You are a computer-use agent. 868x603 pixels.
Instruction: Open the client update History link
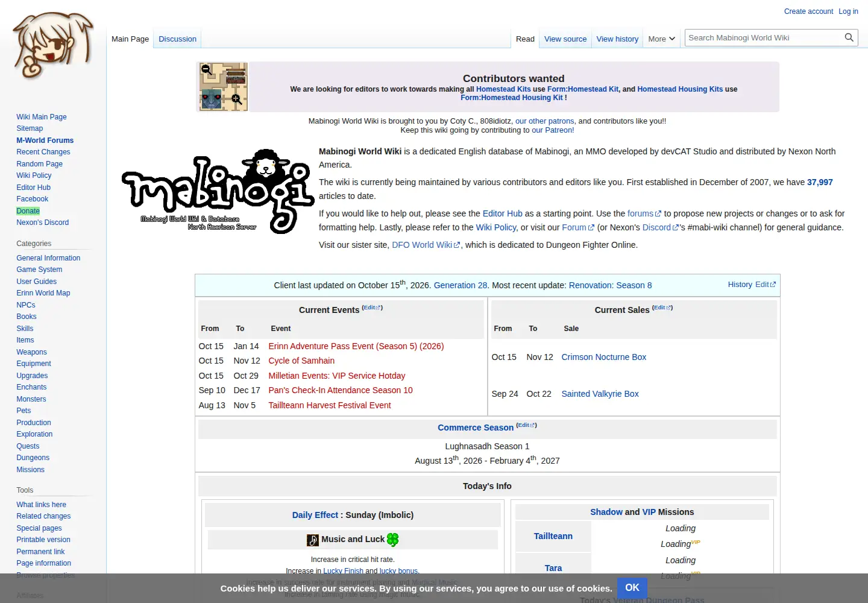click(x=740, y=285)
